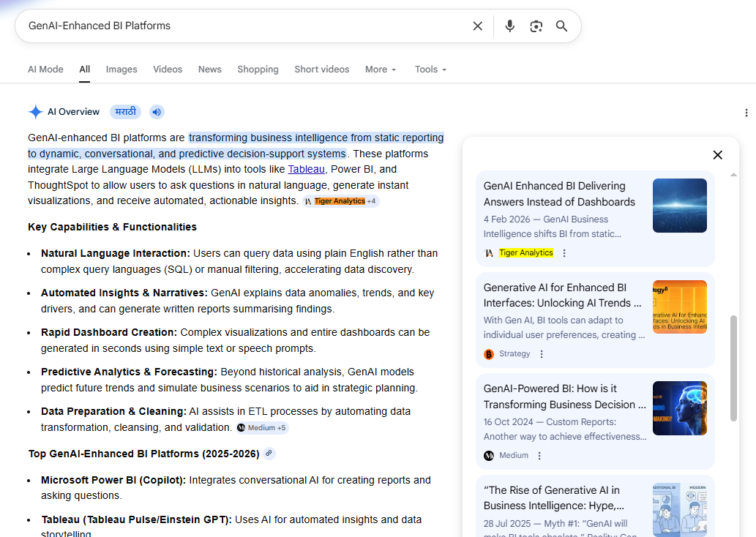Copy link icon beside Top GenAI-Enhanced BI Platforms
This screenshot has height=537, width=756.
[269, 453]
